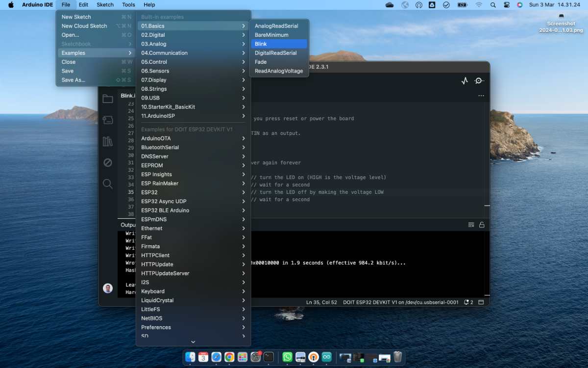Open Control Center in the menu bar

pyautogui.click(x=506, y=5)
